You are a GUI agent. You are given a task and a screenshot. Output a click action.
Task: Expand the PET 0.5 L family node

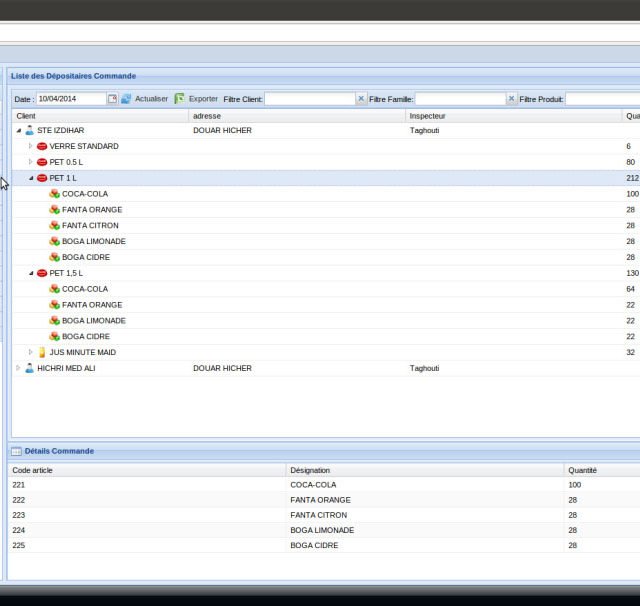[x=30, y=162]
